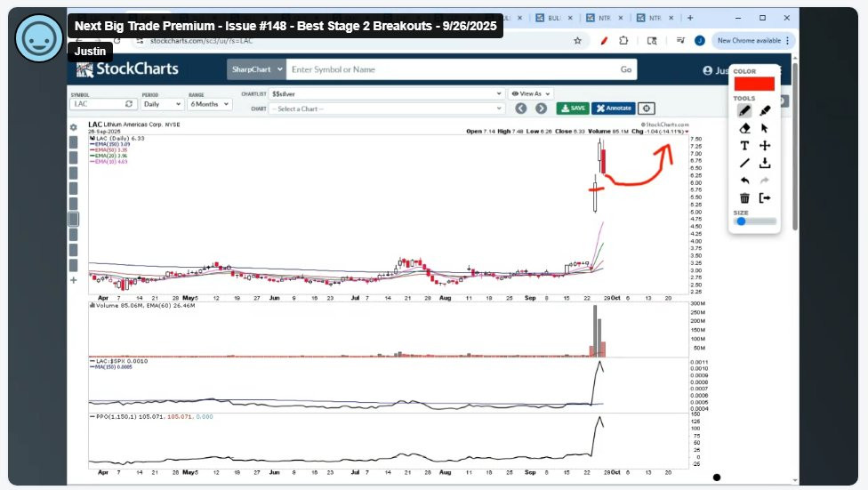Select the pencil drawing tool

744,111
